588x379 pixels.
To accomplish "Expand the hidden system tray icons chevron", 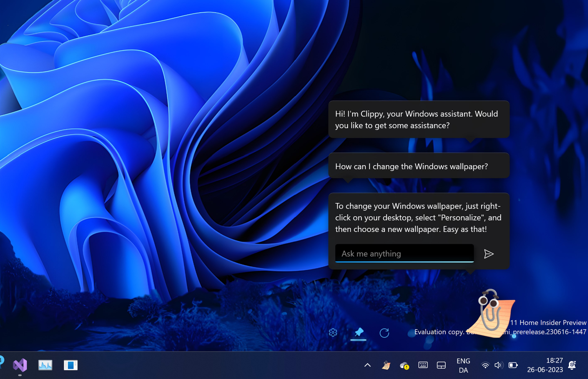I will coord(367,365).
